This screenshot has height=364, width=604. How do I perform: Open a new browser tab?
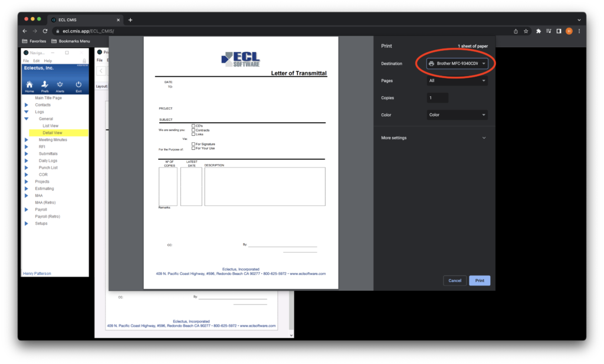tap(130, 20)
